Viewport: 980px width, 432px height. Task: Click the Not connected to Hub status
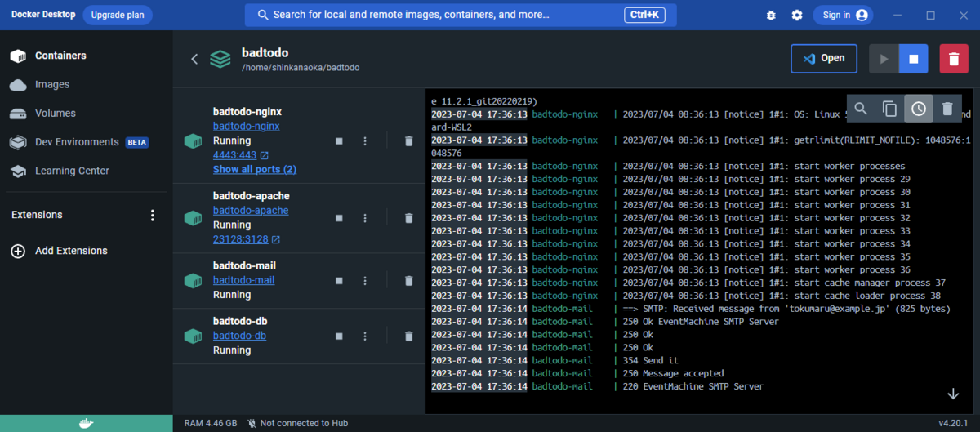(297, 423)
